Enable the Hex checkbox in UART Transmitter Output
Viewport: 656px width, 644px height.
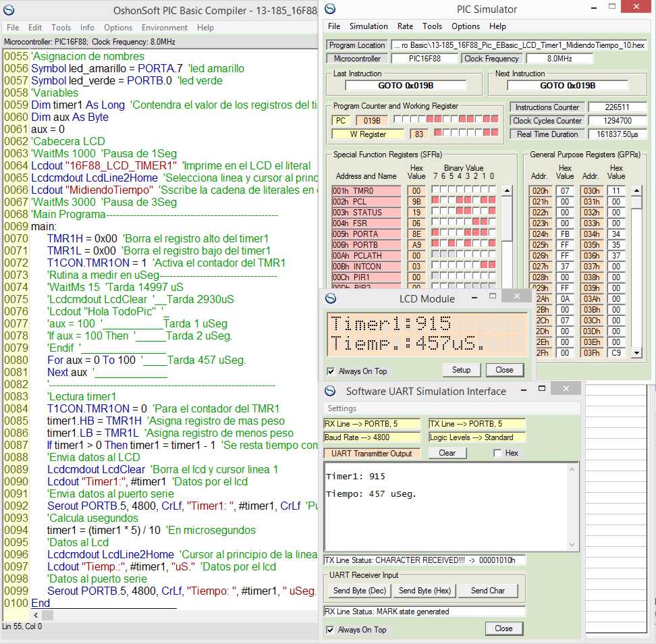(497, 453)
